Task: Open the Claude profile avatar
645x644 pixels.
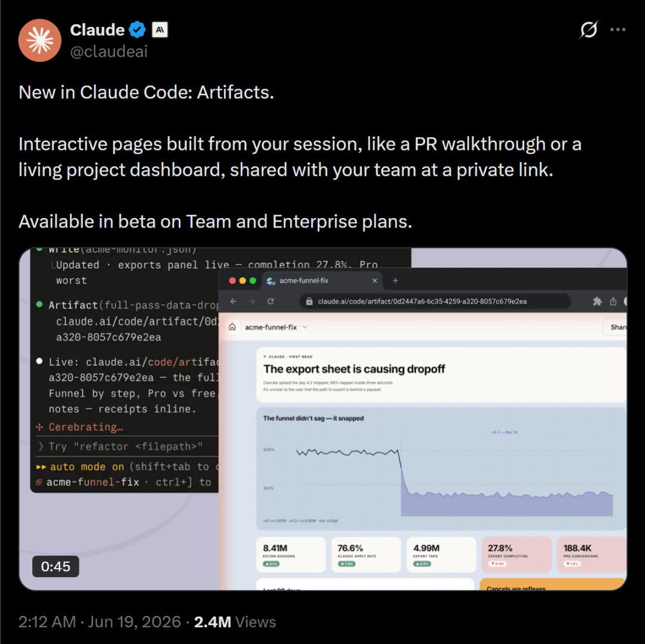Action: tap(40, 41)
